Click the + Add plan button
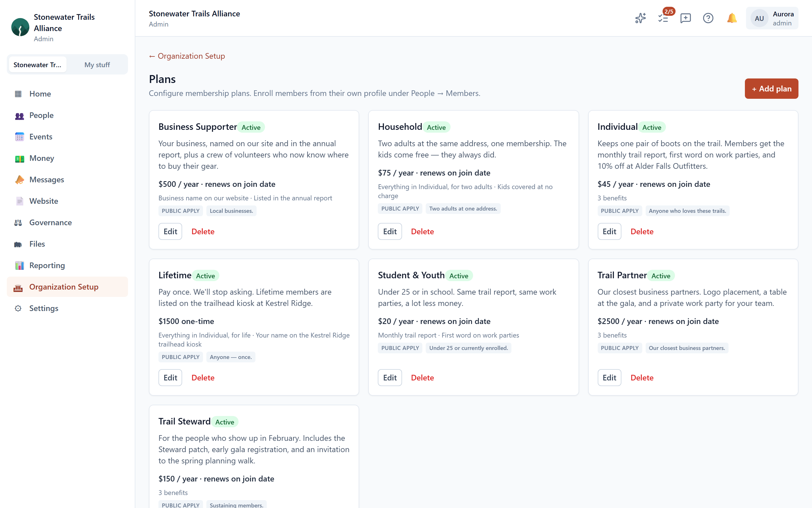The image size is (812, 508). pos(771,89)
